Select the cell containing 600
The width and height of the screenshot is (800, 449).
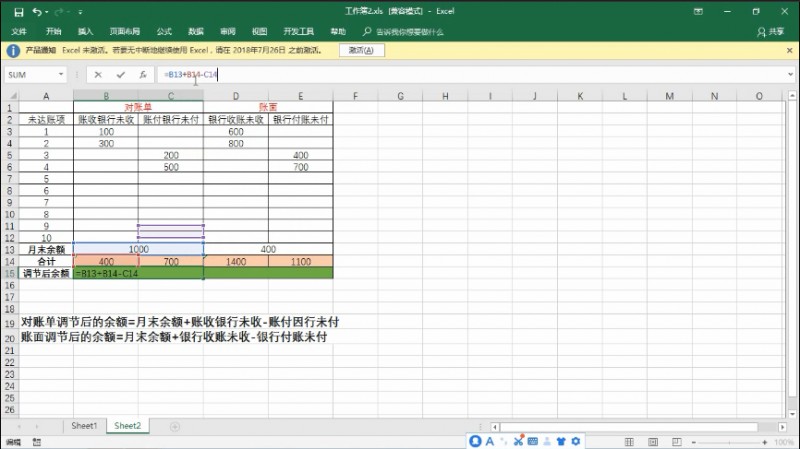point(236,132)
